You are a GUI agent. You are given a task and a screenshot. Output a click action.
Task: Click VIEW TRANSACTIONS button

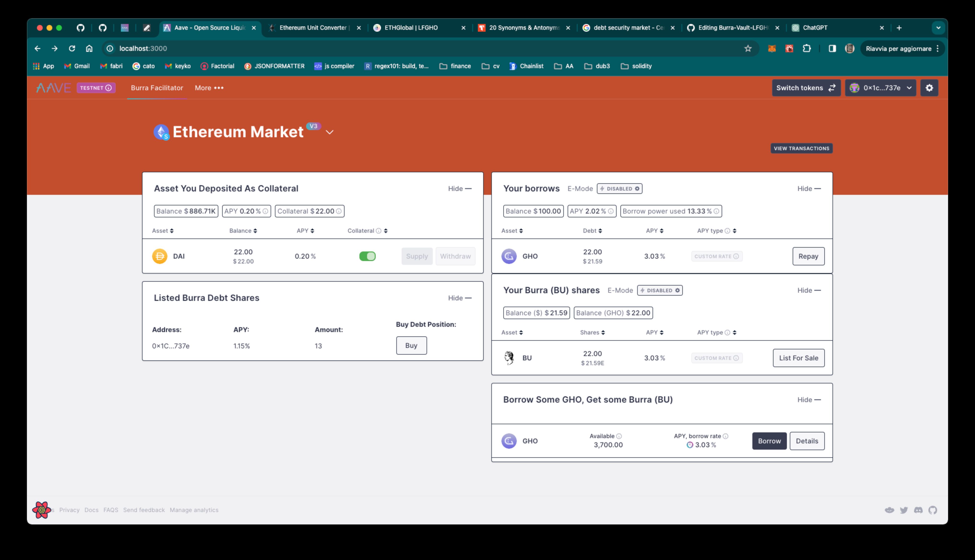[x=802, y=149]
